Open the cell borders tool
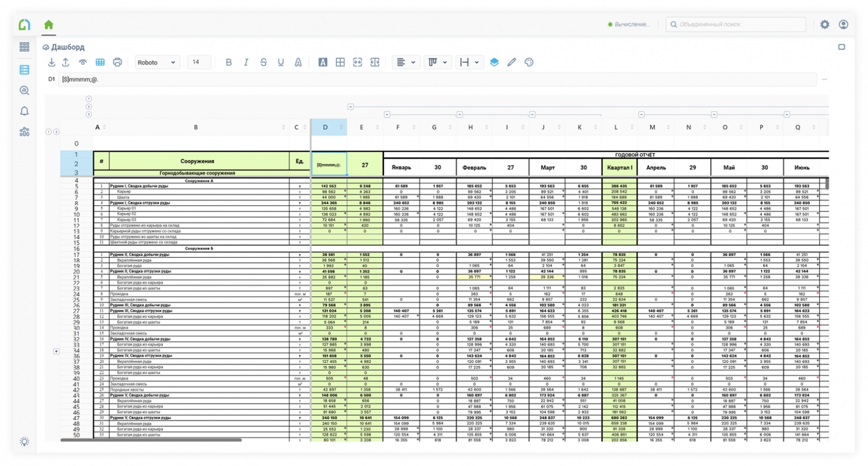Image resolution: width=868 pixels, height=466 pixels. coord(340,62)
